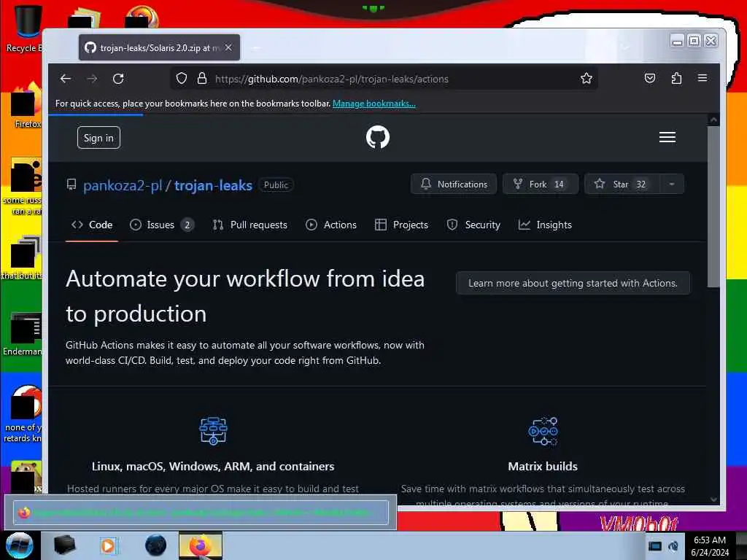
Task: Click the GitHub Octocat logo
Action: point(378,137)
